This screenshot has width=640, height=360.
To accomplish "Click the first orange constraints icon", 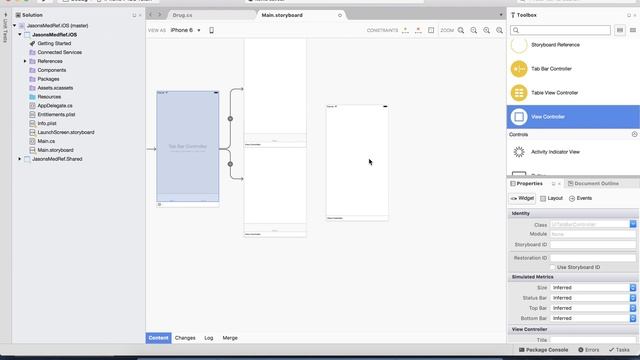I will click(x=405, y=30).
